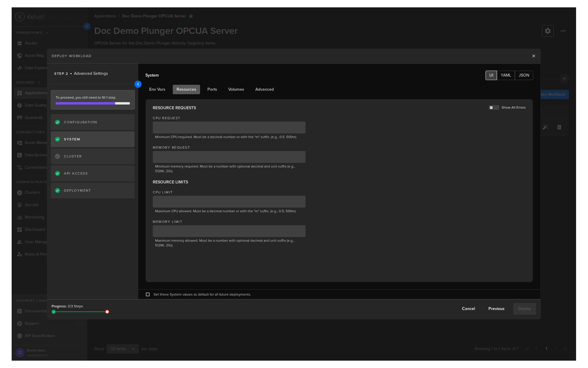
Task: Switch the editor view to YAML
Action: (506, 75)
